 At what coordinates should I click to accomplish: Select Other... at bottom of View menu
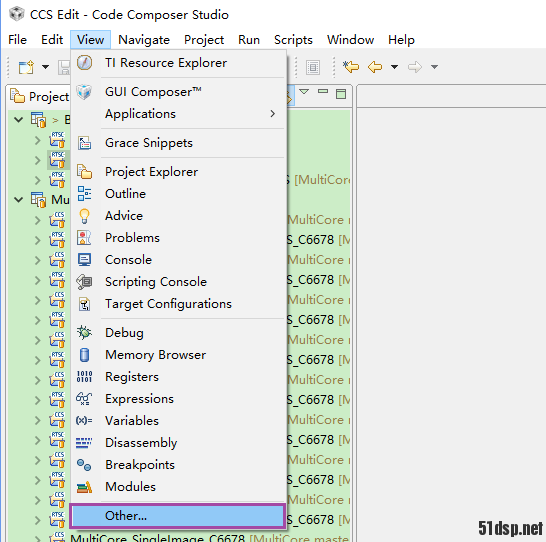click(x=178, y=516)
